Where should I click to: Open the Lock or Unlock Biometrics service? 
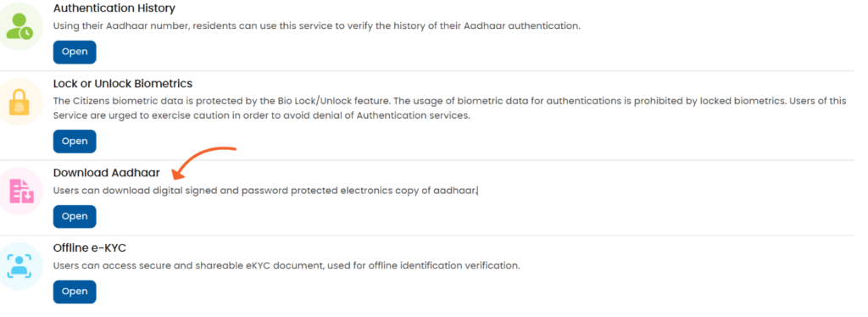tap(75, 141)
